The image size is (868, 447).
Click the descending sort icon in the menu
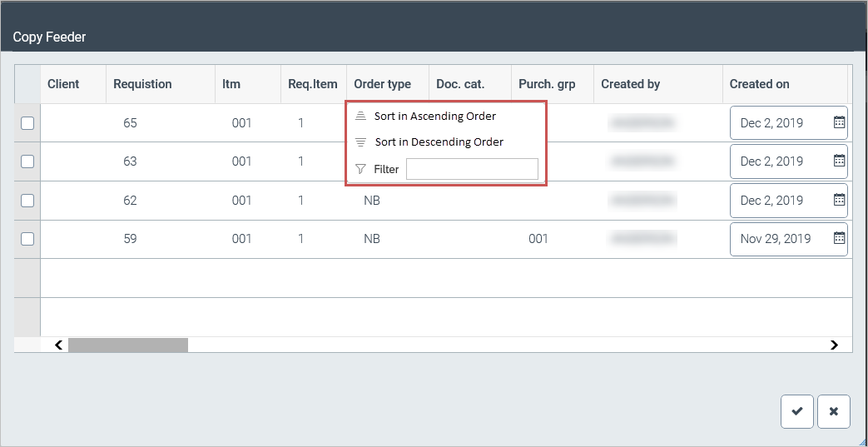[360, 142]
